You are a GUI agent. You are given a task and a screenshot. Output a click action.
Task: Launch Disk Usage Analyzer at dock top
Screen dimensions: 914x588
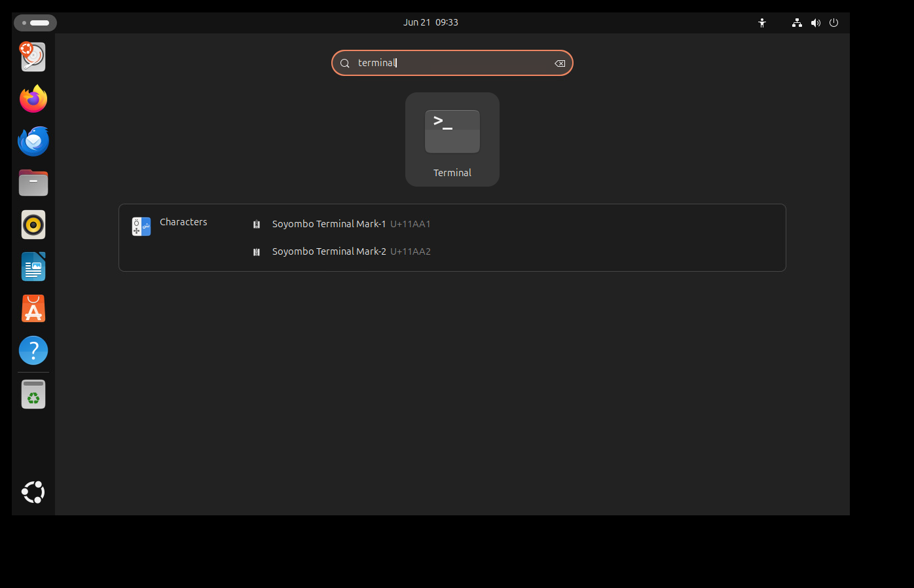point(33,56)
